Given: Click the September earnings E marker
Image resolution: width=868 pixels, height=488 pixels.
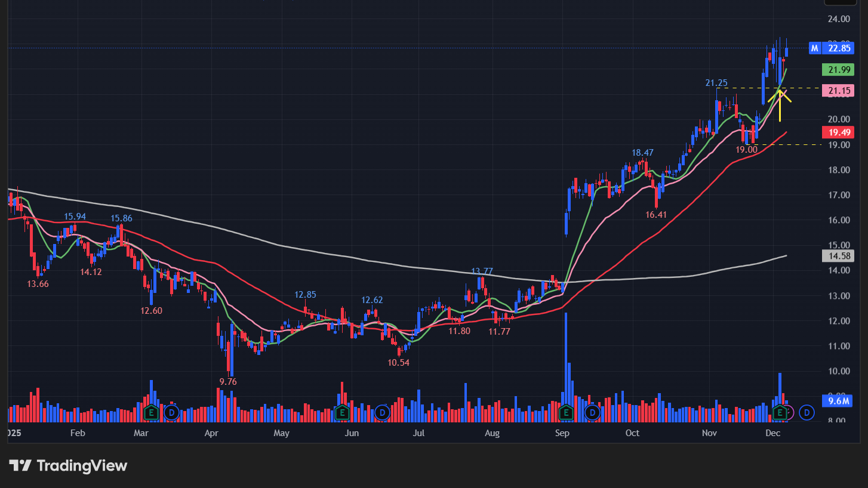Looking at the screenshot, I should click(566, 412).
